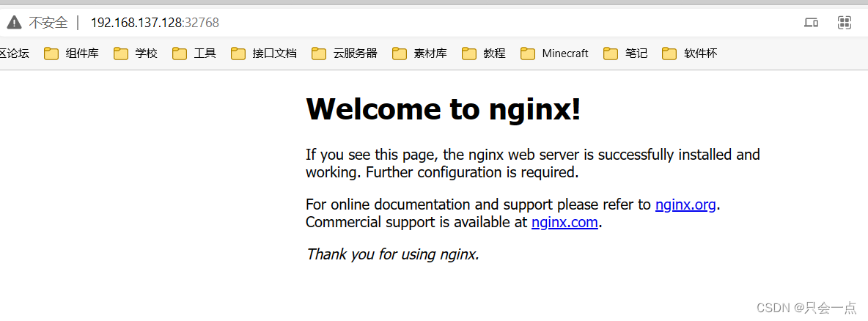
Task: Follow the nginx.org link
Action: pos(686,204)
